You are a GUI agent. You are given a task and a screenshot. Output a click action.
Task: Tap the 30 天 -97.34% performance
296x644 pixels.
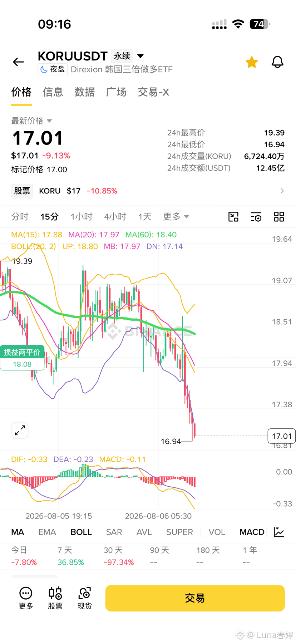(119, 556)
